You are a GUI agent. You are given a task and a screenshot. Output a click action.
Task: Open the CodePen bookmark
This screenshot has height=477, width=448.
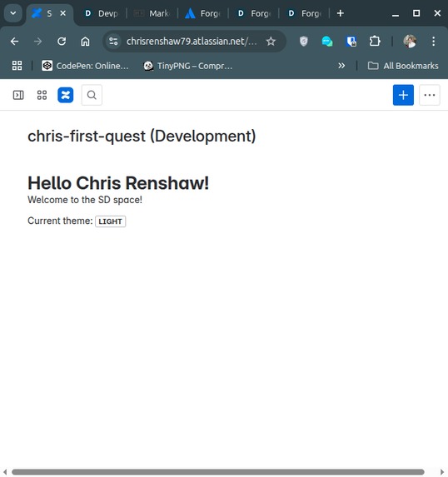[x=85, y=66]
